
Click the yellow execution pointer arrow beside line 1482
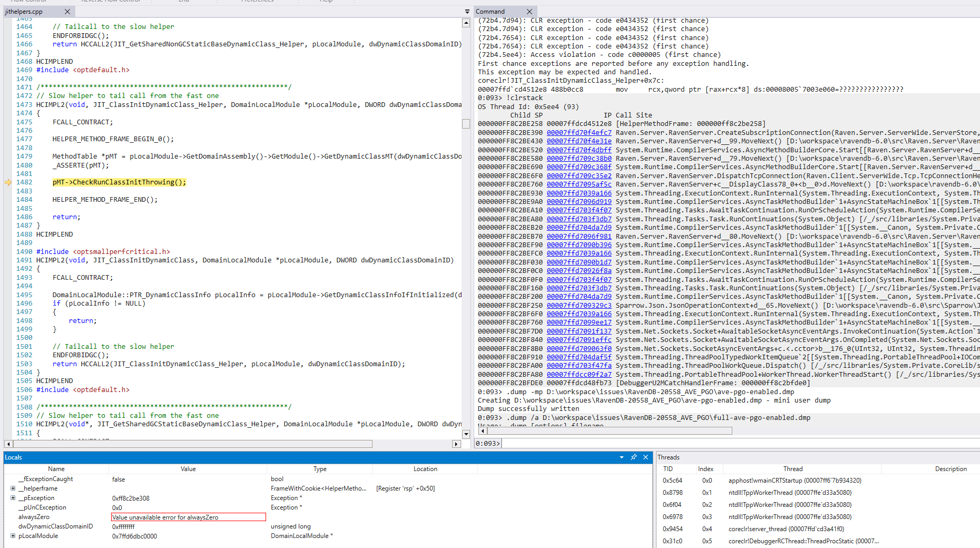pos(7,182)
